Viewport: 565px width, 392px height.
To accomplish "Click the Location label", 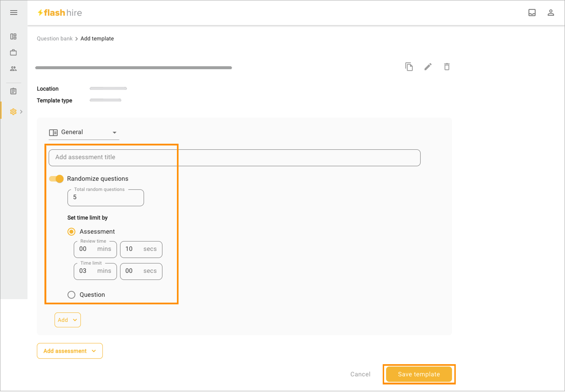I will click(x=47, y=89).
